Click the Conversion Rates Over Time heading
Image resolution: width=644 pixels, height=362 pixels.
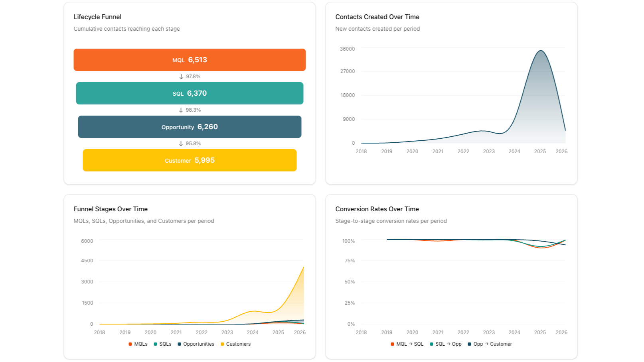(x=377, y=209)
